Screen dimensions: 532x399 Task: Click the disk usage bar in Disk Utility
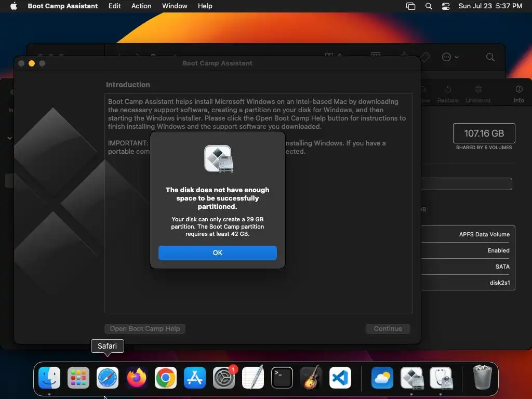point(467,184)
